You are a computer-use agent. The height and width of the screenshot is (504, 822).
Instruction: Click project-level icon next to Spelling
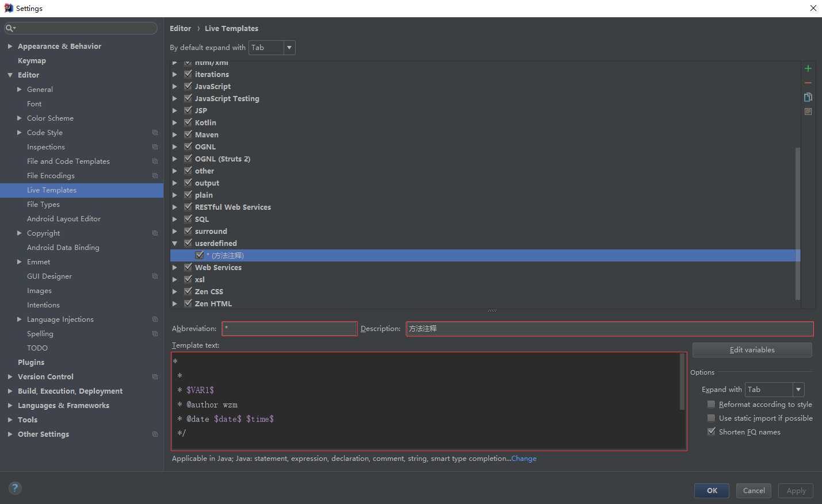(x=155, y=334)
